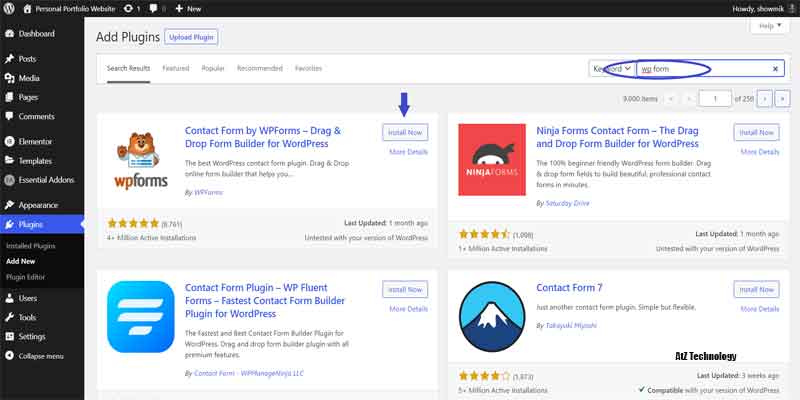Open the Contact Form 7 title link
Image resolution: width=800 pixels, height=400 pixels.
(x=569, y=288)
